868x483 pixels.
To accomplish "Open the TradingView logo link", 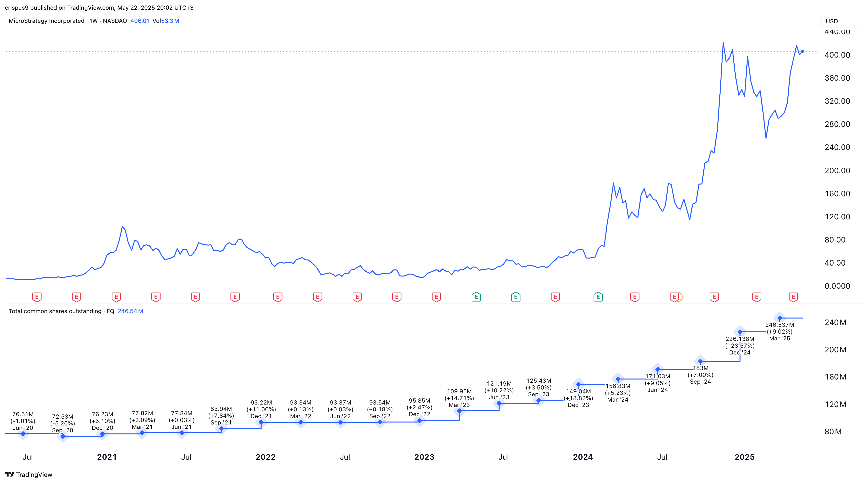I will [x=29, y=474].
